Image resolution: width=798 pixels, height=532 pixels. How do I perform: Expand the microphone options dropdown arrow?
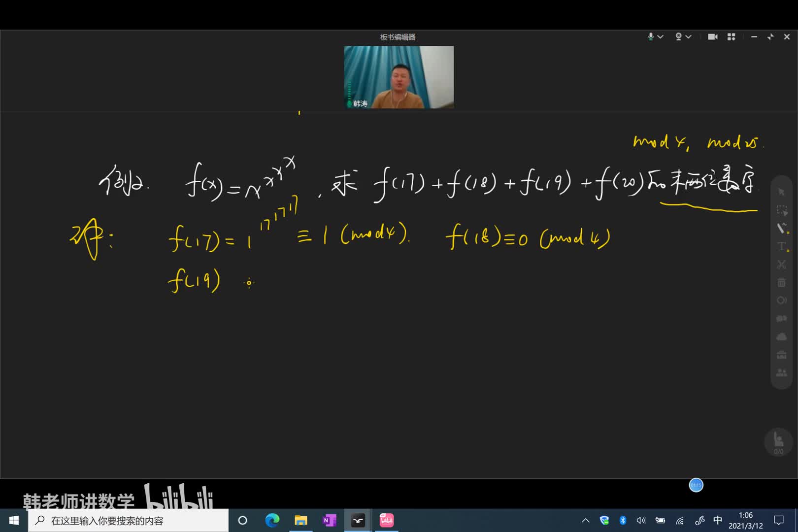(x=661, y=37)
